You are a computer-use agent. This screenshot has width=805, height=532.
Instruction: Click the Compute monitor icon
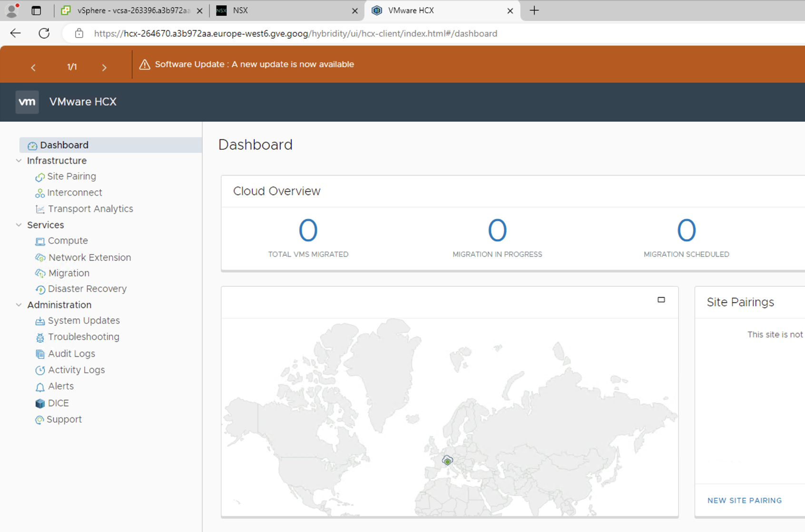pos(40,241)
